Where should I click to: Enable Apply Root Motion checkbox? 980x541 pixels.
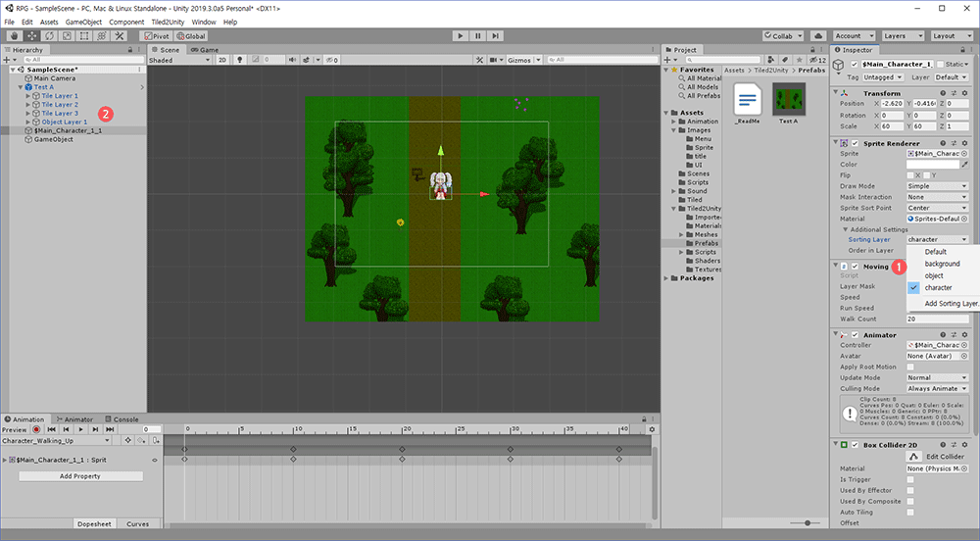tap(910, 368)
